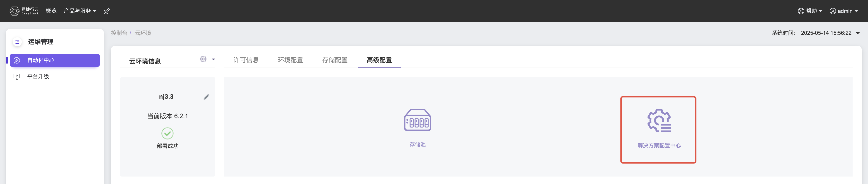Go to 概览 in the top navigation
The image size is (868, 184).
click(x=51, y=11)
